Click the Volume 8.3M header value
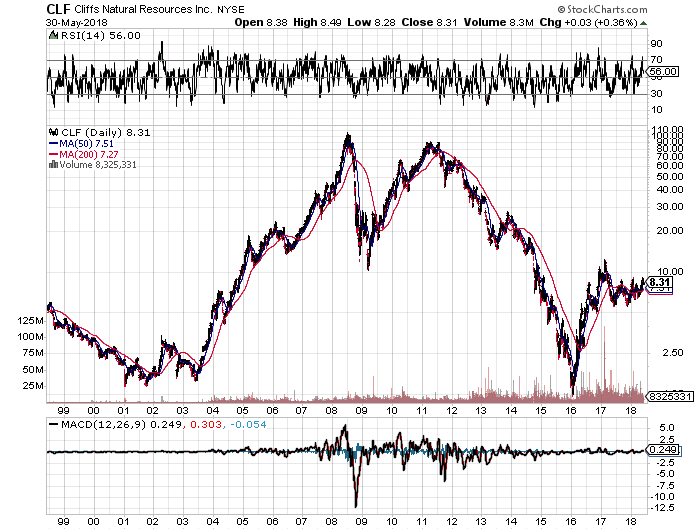This screenshot has width=700, height=530. [x=498, y=22]
